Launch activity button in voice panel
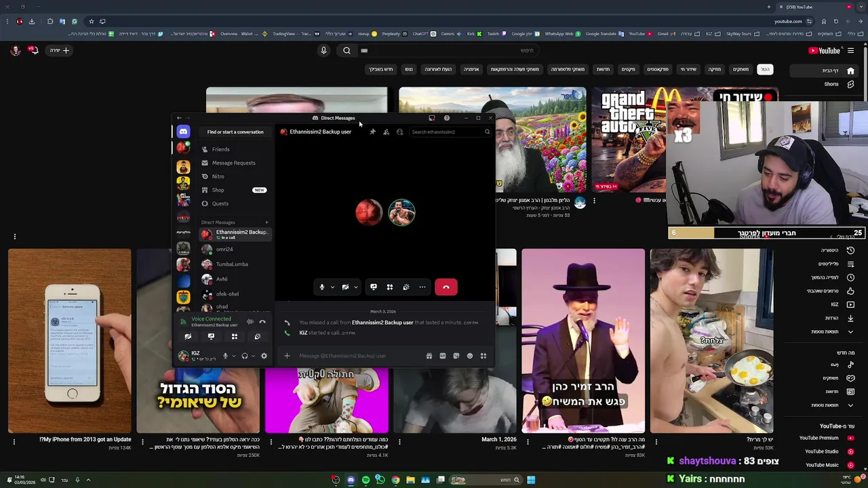 coord(234,336)
